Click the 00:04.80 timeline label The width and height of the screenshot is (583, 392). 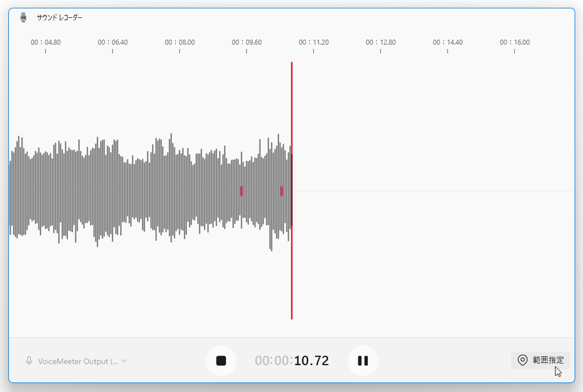[46, 42]
